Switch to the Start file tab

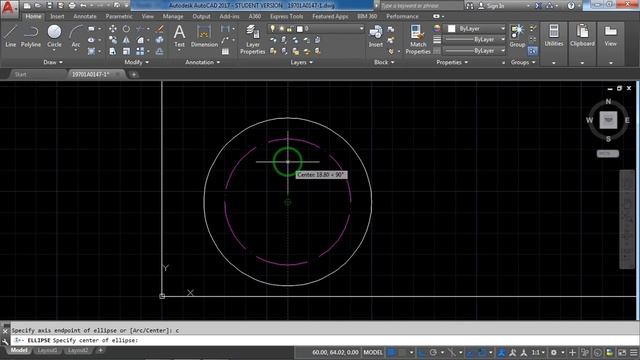20,74
